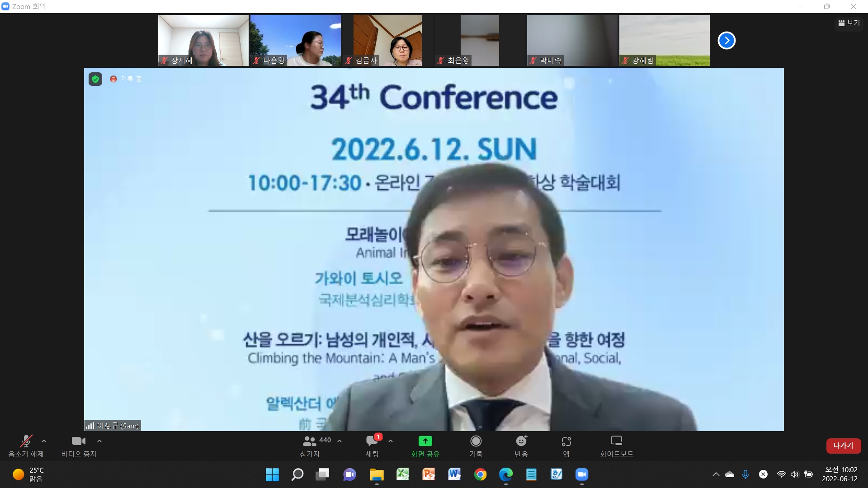Open PowerPoint from taskbar

[428, 474]
